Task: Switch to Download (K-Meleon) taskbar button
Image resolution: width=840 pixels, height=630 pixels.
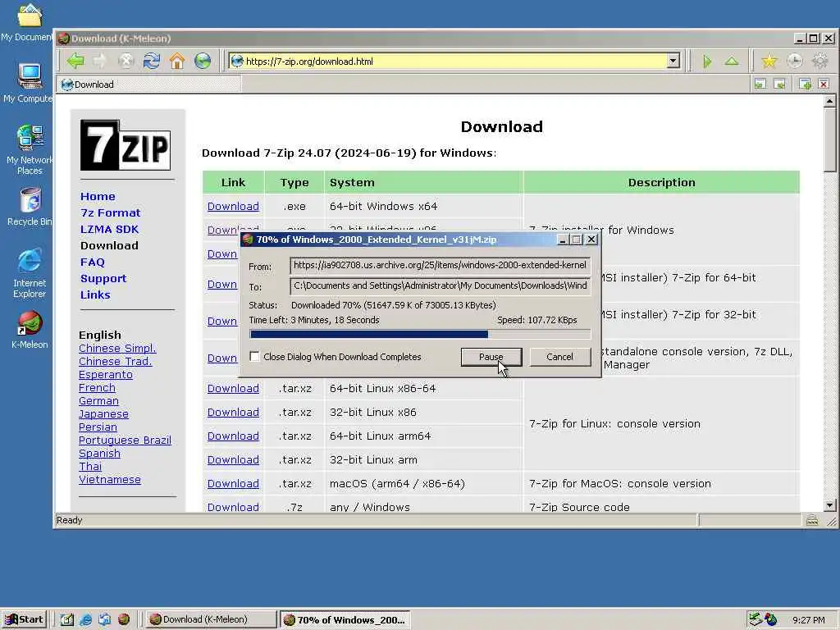Action: [211, 619]
